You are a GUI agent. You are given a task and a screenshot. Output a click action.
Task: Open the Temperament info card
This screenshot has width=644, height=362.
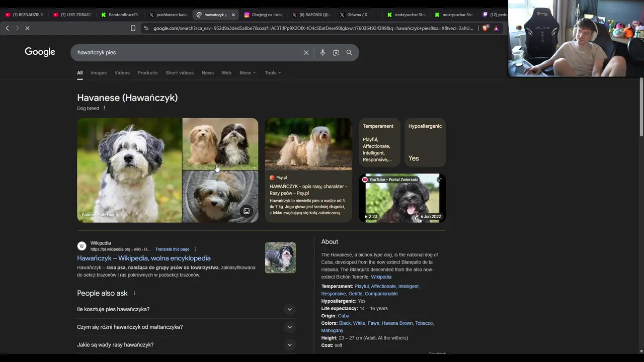(379, 142)
